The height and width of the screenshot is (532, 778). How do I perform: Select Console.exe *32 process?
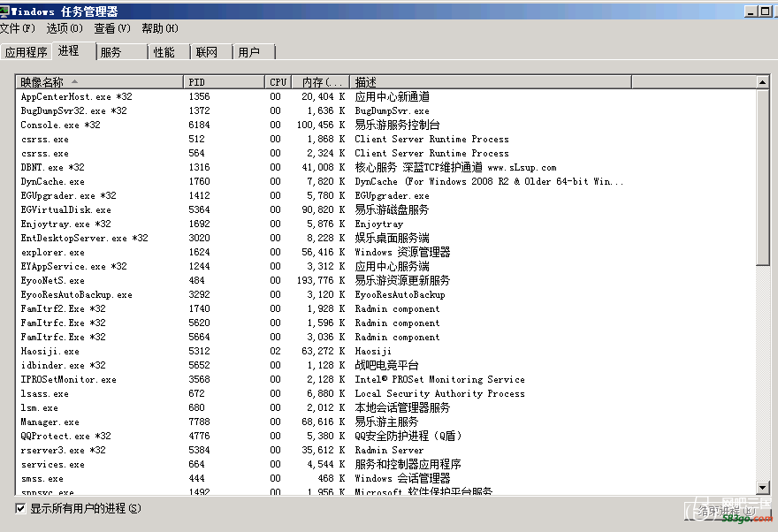[386, 125]
